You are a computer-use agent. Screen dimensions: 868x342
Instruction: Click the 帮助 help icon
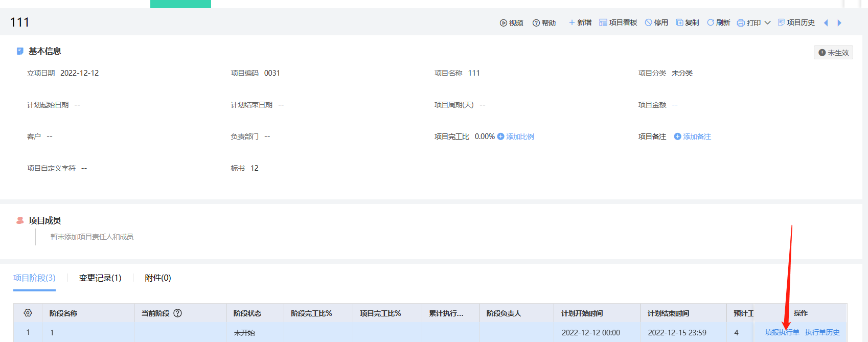[536, 23]
